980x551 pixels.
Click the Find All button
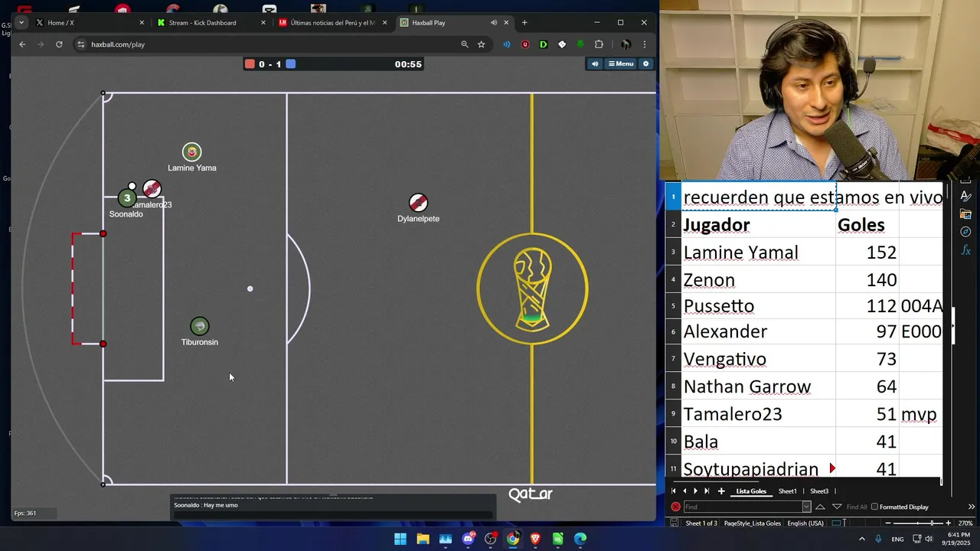pos(857,507)
